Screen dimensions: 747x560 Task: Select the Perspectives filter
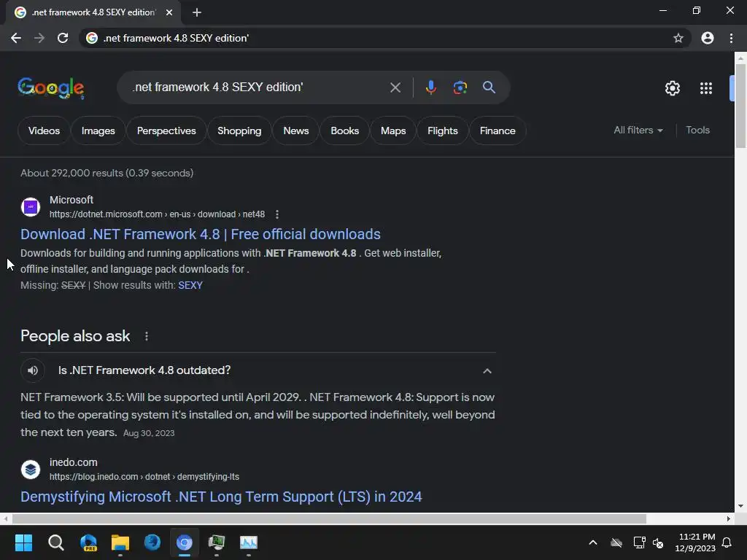click(166, 131)
